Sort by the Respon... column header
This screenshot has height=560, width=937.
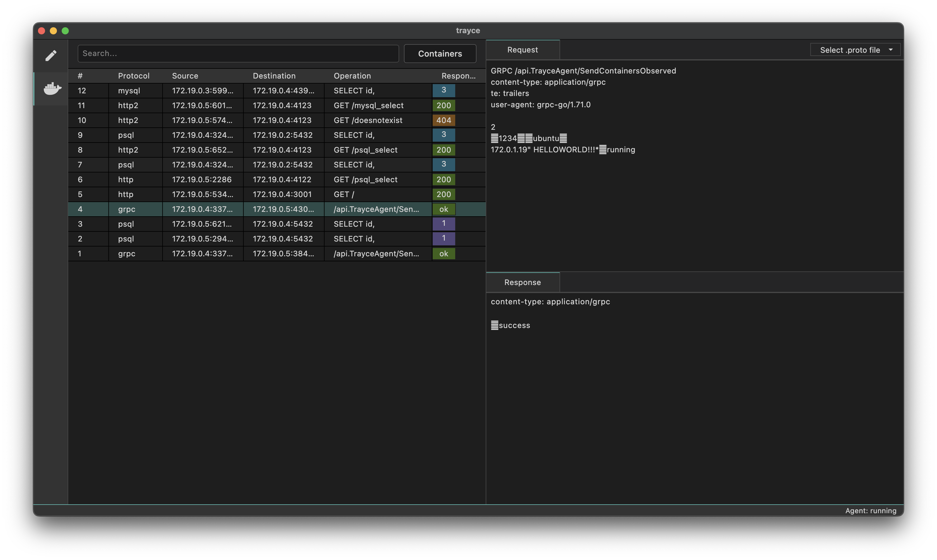pos(458,76)
